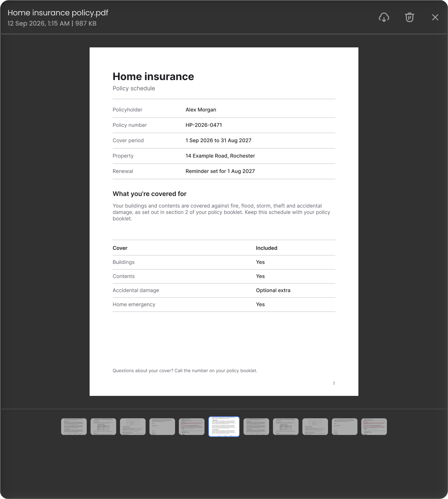Click the 'Buildings' table row label
This screenshot has width=448, height=499.
(124, 262)
